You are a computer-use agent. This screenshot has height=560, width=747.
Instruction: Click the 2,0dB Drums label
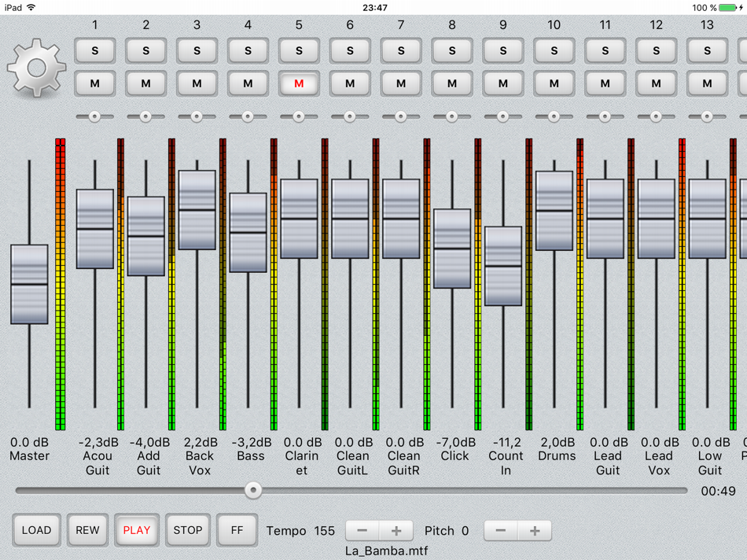(557, 449)
